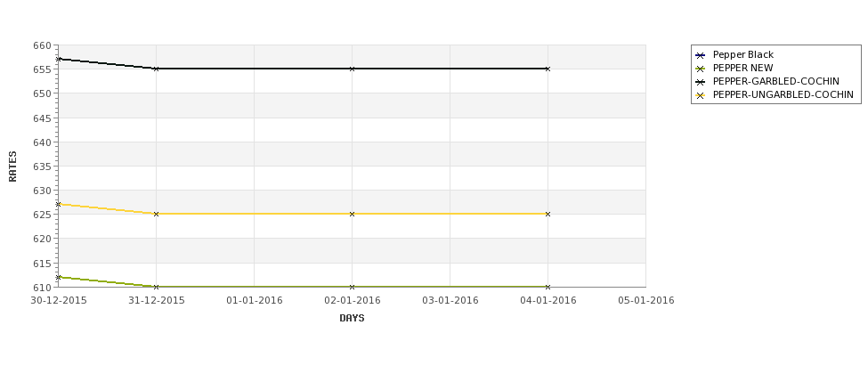
Task: Click the PEPPER NEW legend marker icon
Action: pyautogui.click(x=700, y=69)
